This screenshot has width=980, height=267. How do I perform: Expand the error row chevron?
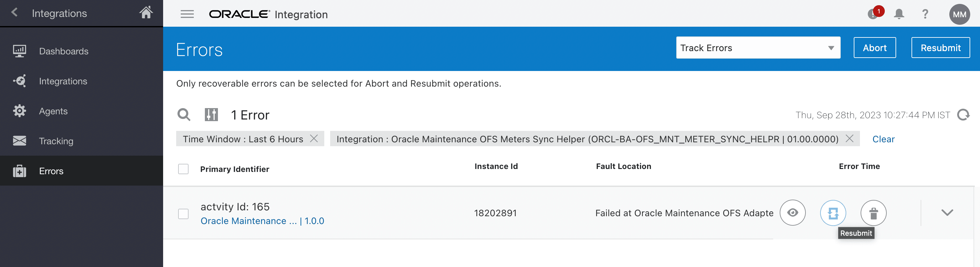[x=947, y=213]
